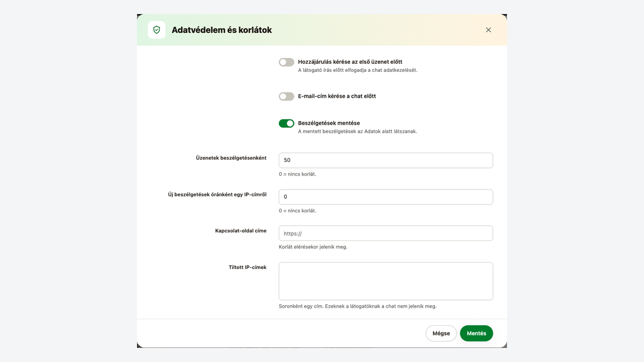
Task: Click the Tiltott IP-címek label
Action: (x=248, y=267)
